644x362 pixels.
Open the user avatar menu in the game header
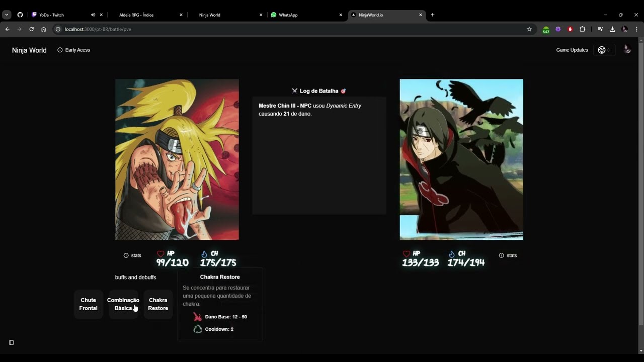(627, 49)
